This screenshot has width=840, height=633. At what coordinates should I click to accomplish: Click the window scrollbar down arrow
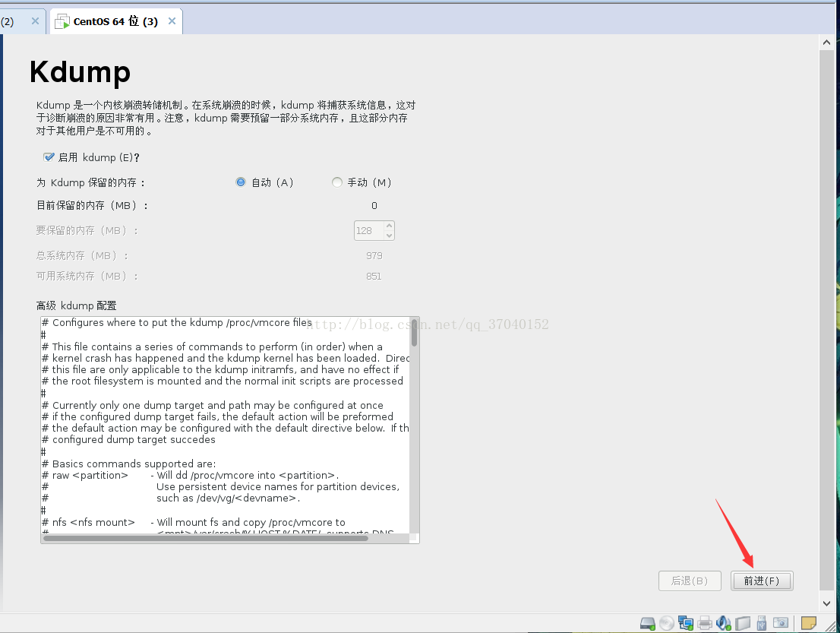pos(826,603)
